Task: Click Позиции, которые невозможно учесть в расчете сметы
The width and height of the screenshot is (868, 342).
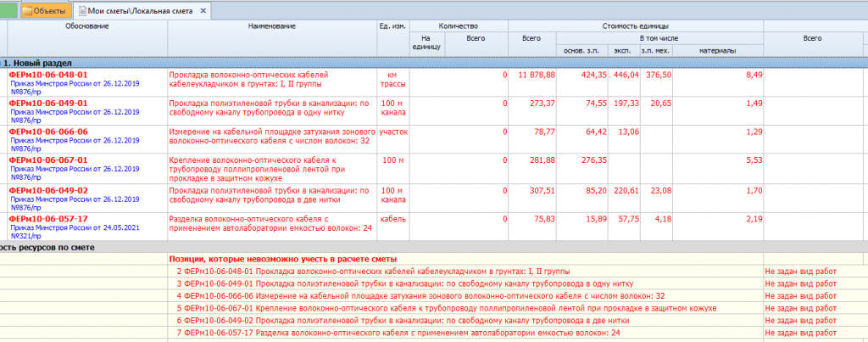Action: coord(283,259)
